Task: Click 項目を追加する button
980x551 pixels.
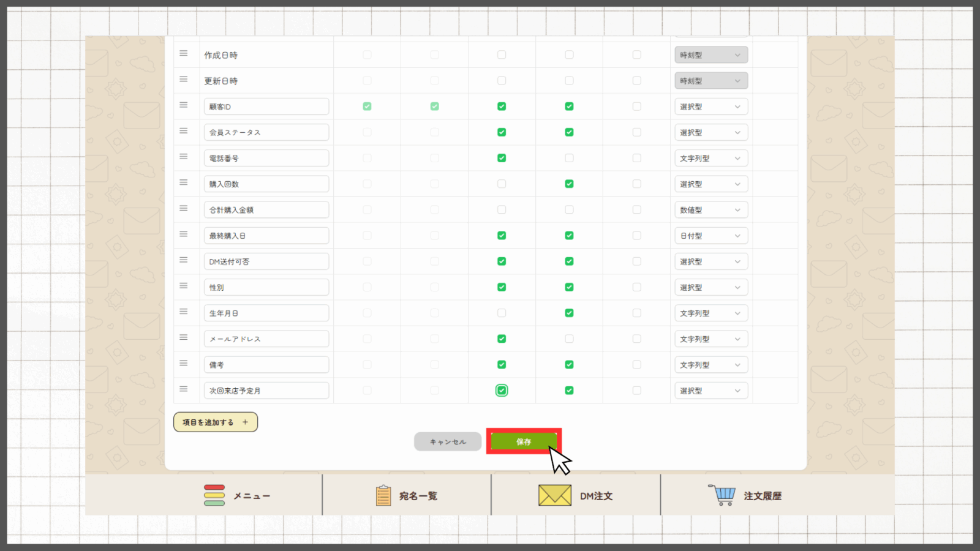Action: pos(215,422)
